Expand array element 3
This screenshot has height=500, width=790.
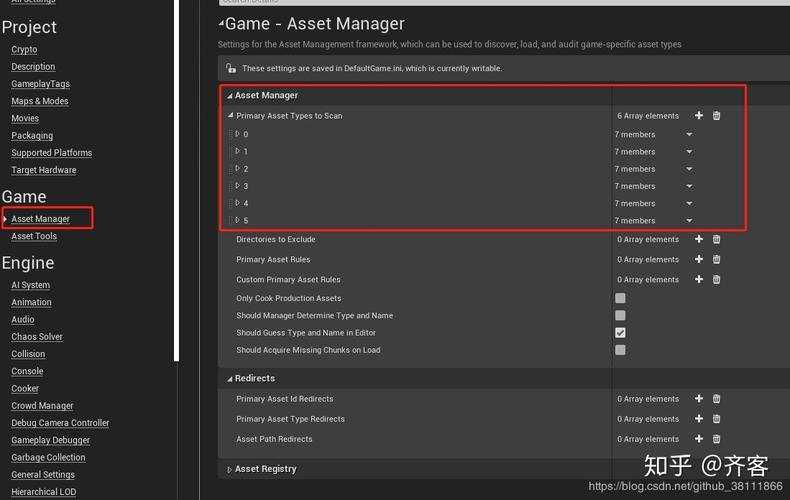coord(237,185)
